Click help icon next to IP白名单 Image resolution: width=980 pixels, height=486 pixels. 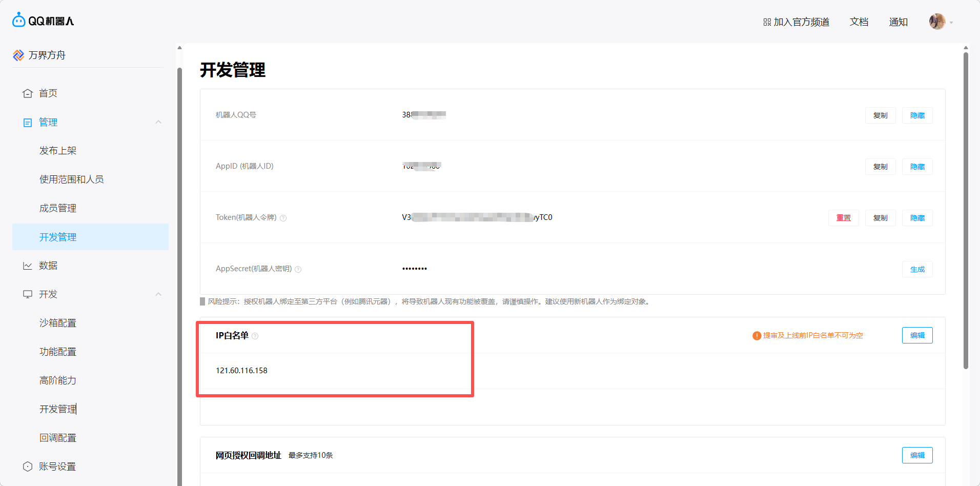tap(255, 336)
